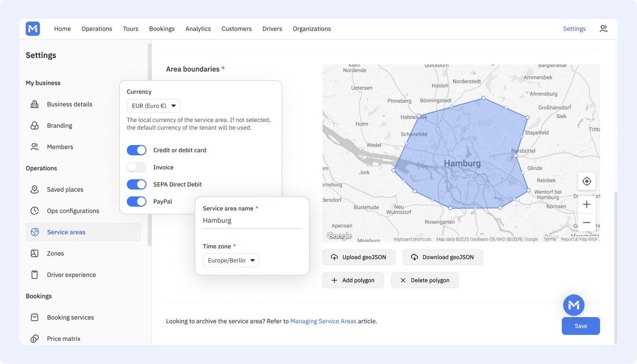This screenshot has width=637, height=364.
Task: Click Add polygon button
Action: pyautogui.click(x=353, y=280)
